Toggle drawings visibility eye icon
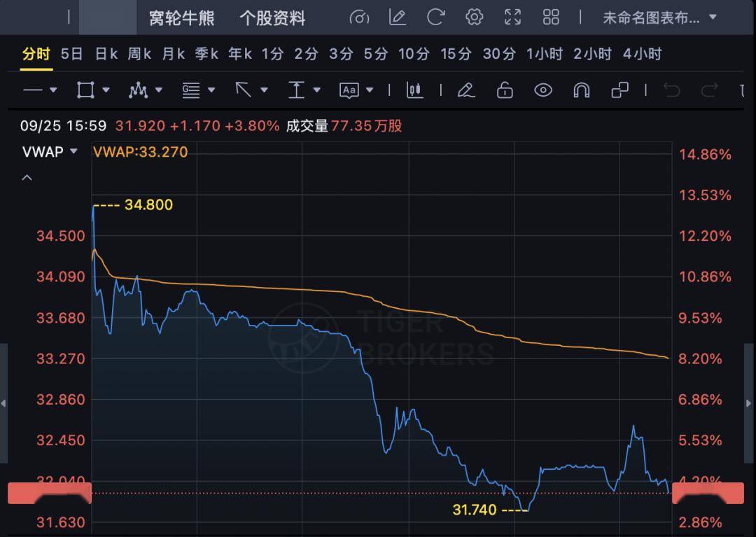Viewport: 756px width, 537px height. [x=543, y=90]
